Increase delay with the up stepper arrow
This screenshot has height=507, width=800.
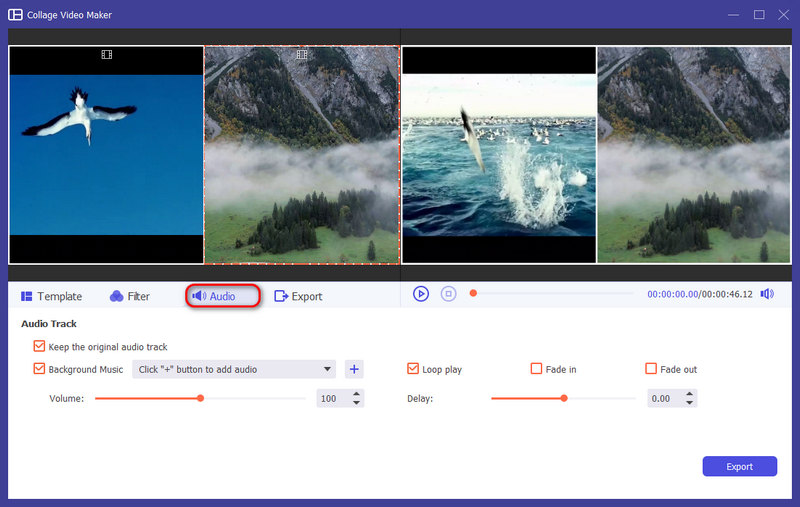690,394
